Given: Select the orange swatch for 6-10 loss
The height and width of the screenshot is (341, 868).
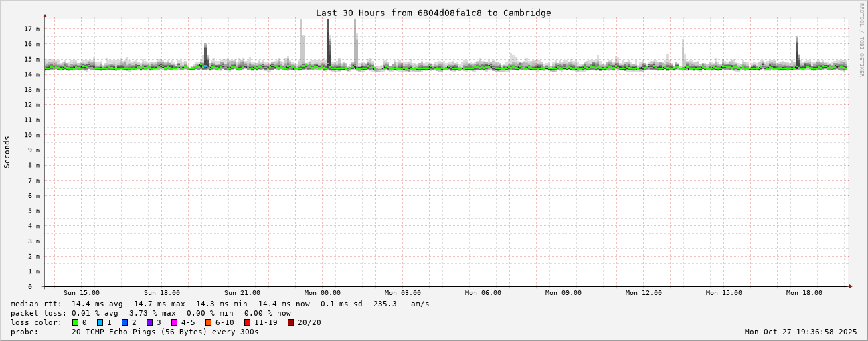Looking at the screenshot, I should (x=209, y=322).
